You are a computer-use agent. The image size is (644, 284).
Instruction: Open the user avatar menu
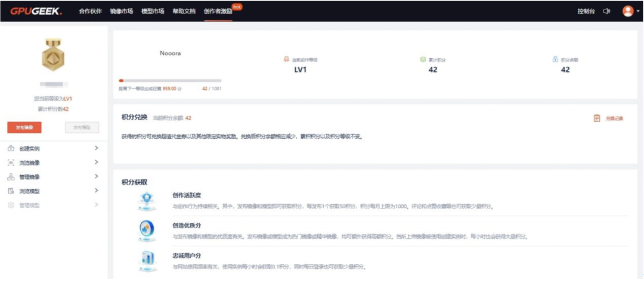[628, 11]
